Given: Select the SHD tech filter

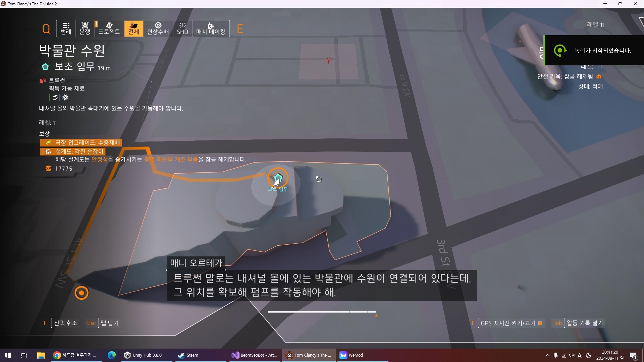Looking at the screenshot, I should pos(182,28).
